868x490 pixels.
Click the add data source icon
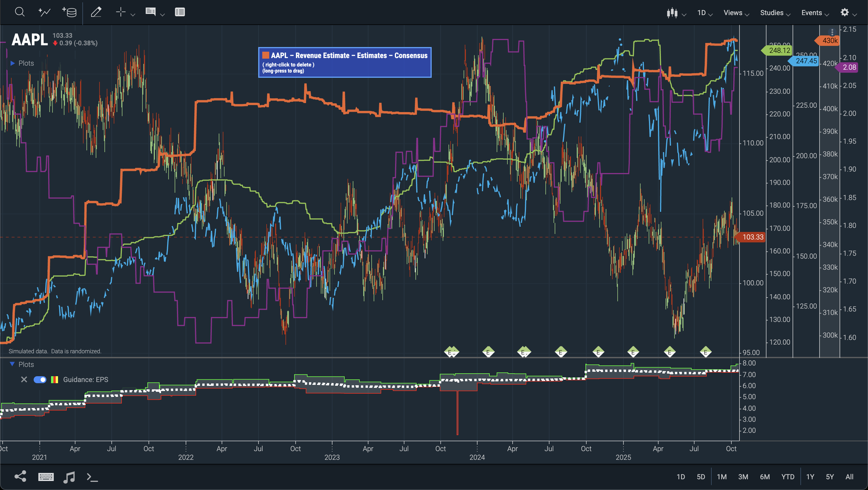[x=69, y=12]
